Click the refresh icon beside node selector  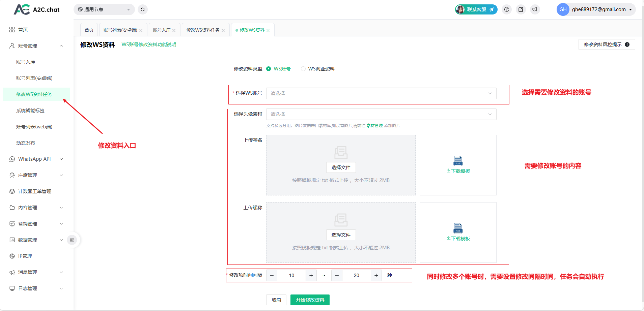click(143, 9)
